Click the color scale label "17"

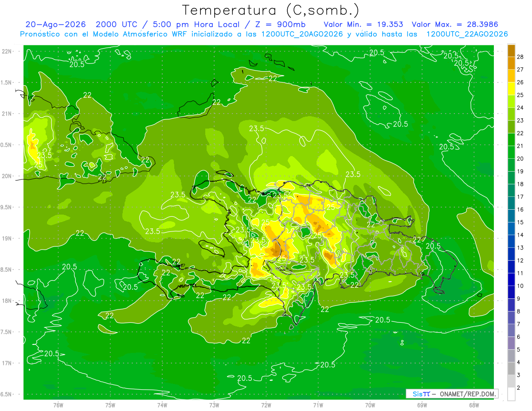[x=520, y=197]
